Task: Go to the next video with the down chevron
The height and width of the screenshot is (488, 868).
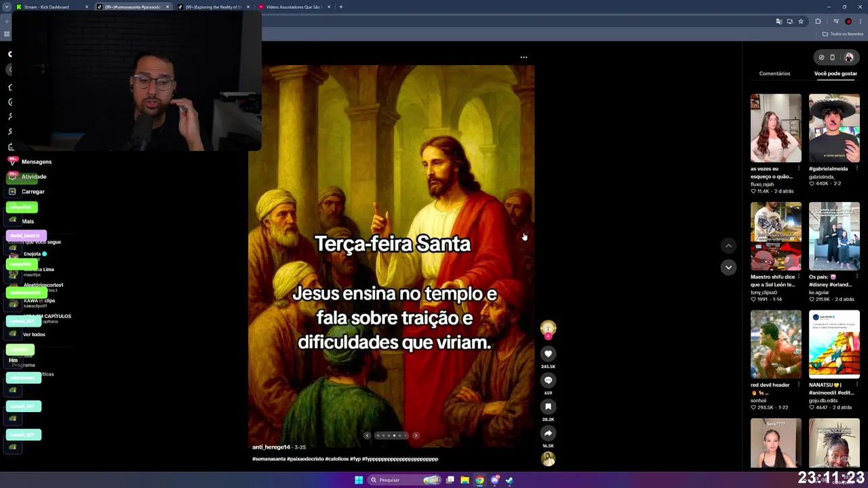Action: click(x=728, y=268)
